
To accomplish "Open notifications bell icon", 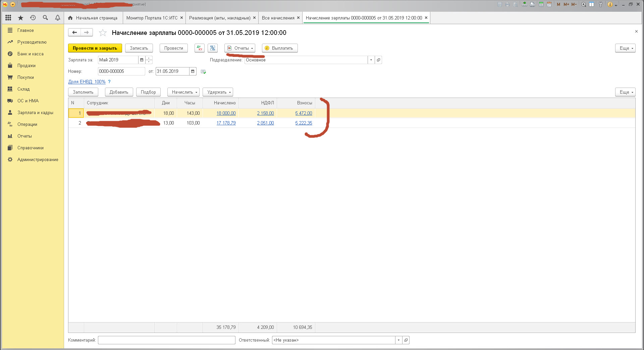I will point(58,18).
